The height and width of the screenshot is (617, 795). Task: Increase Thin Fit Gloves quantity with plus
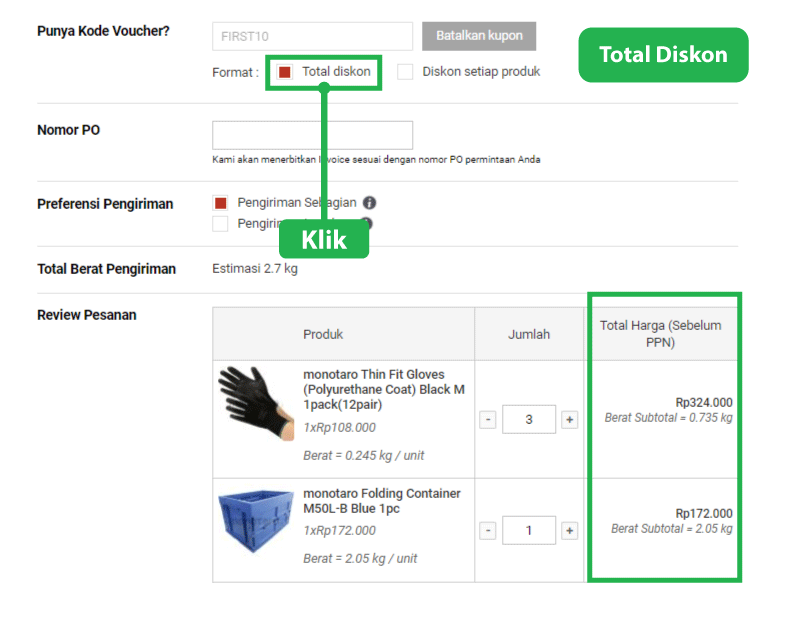coord(569,420)
